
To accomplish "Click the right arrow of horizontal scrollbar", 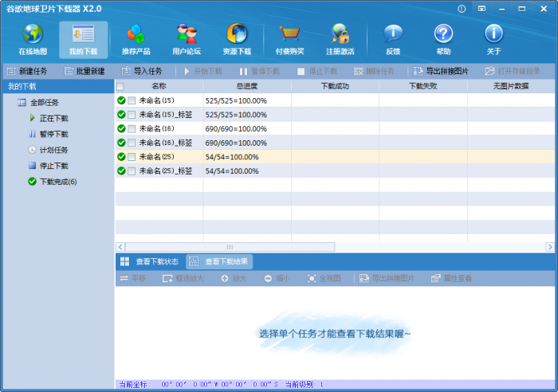I will tap(550, 246).
